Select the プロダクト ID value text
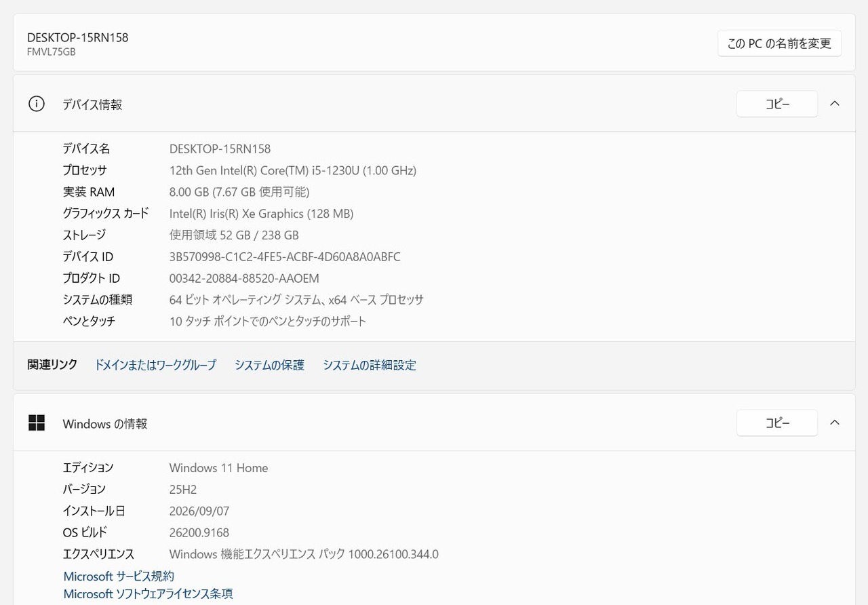Viewport: 868px width, 605px height. [244, 279]
